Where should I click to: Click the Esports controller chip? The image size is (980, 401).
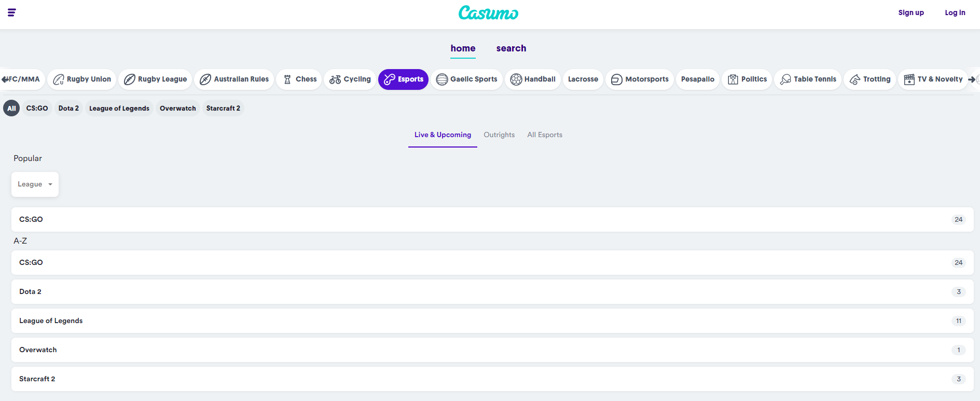click(404, 79)
